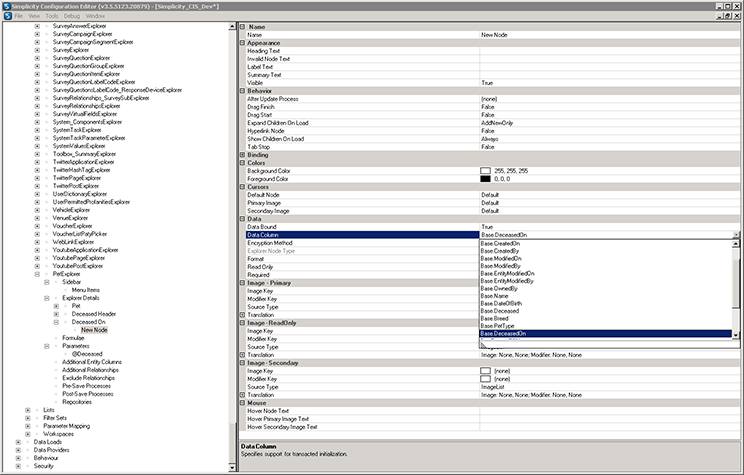The height and width of the screenshot is (475, 744).
Task: Expand the Filter Sets tree node
Action: click(x=28, y=418)
